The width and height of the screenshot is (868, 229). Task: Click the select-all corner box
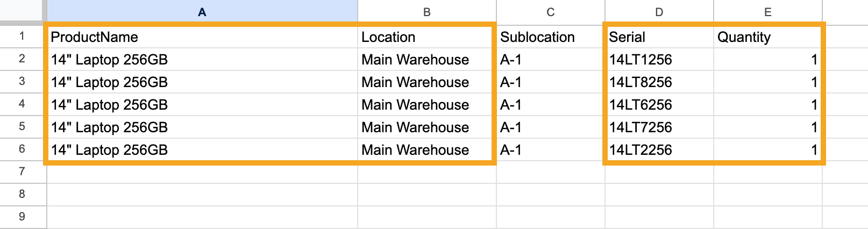(23, 12)
